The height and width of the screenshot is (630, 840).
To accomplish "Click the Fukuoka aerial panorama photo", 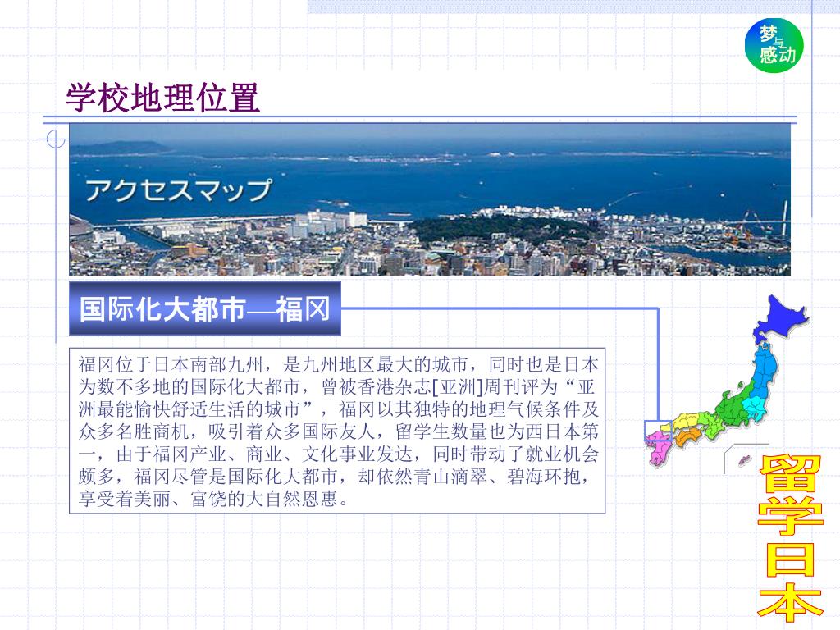I will coord(430,199).
